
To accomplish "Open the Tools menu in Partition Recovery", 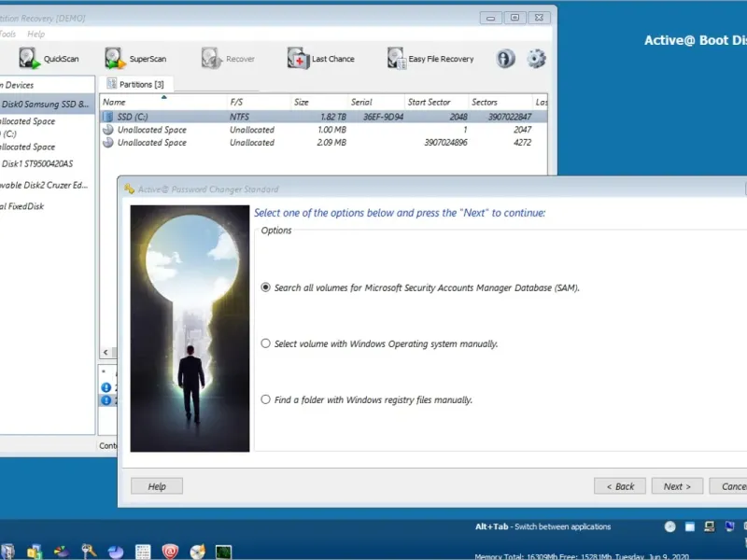I will point(7,34).
